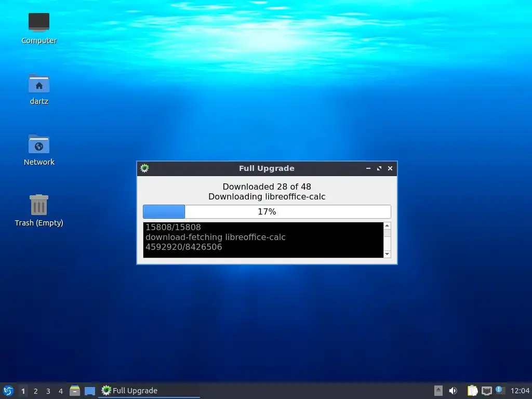Click the 12:04 panel clock

pos(520,391)
